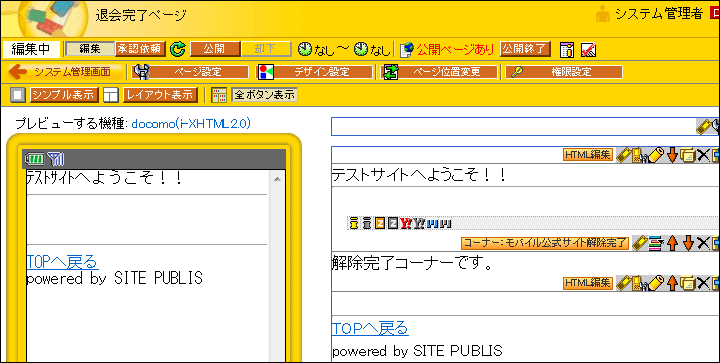
Task: Click the button grid icon beside 全ボタン表示
Action: tap(219, 95)
